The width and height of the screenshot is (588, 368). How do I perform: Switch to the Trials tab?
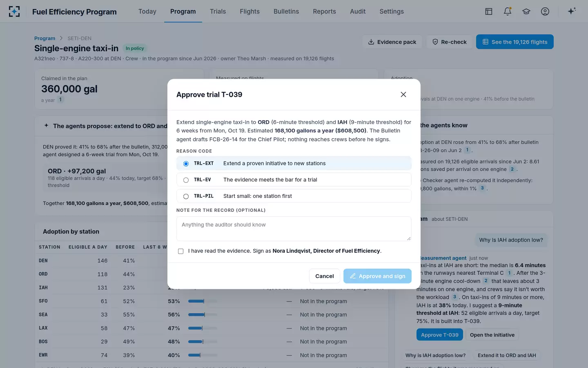point(218,11)
